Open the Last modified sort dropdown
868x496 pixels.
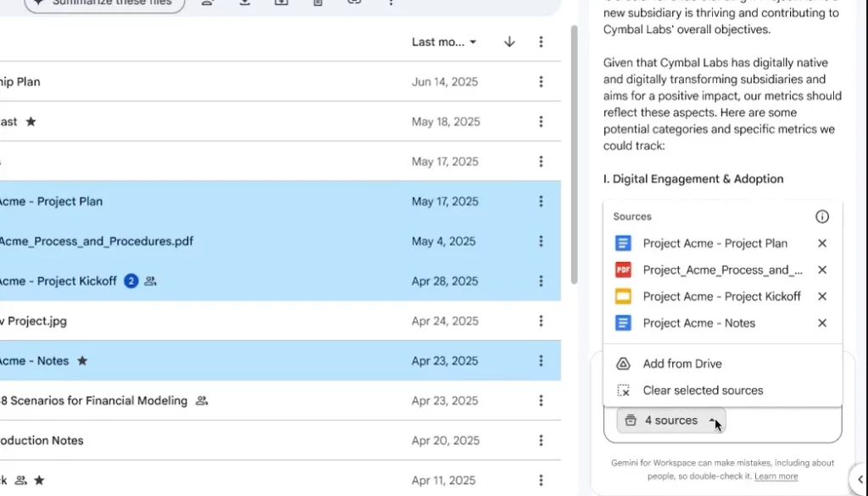pos(444,42)
